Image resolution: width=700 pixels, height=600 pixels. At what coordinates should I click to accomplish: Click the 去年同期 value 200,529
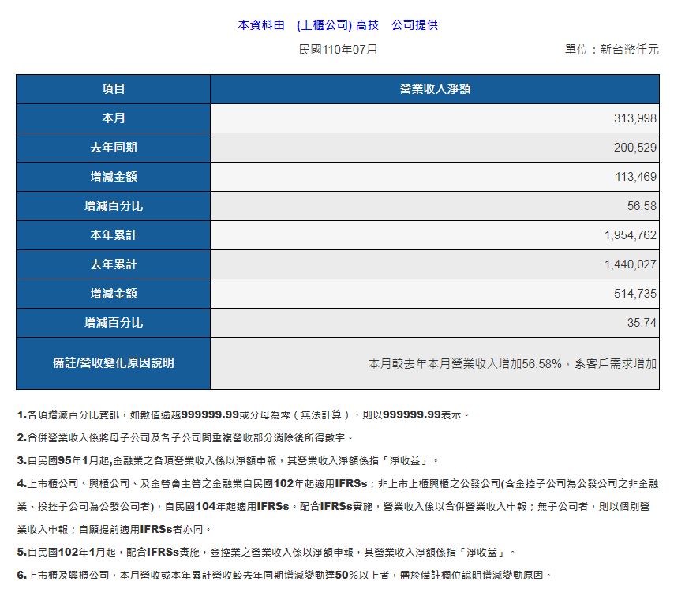634,148
